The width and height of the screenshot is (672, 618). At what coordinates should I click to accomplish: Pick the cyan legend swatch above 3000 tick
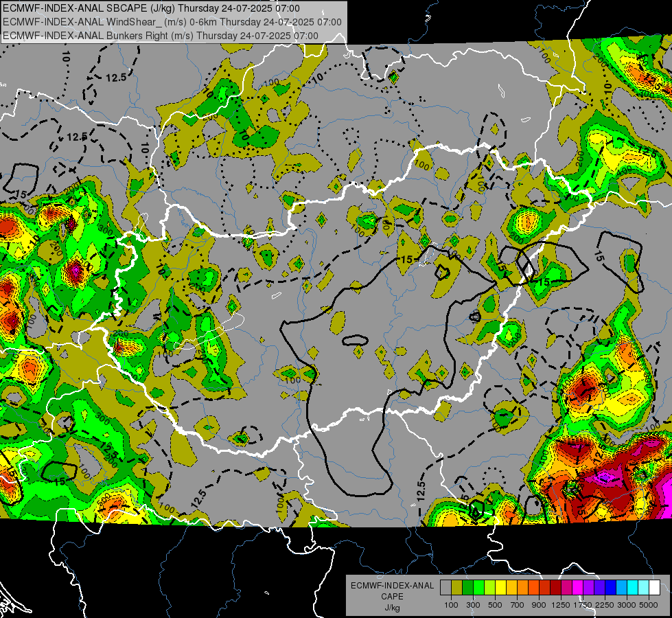[632, 588]
